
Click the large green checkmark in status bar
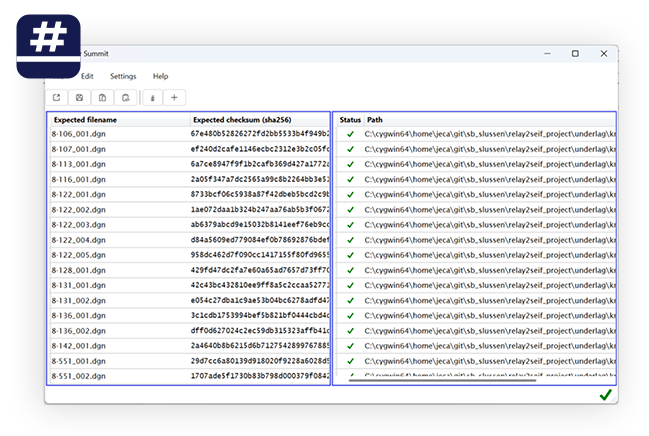click(606, 395)
